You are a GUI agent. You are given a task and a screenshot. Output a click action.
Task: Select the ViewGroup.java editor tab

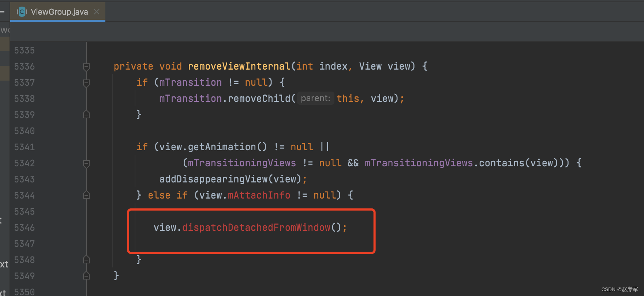click(x=58, y=12)
